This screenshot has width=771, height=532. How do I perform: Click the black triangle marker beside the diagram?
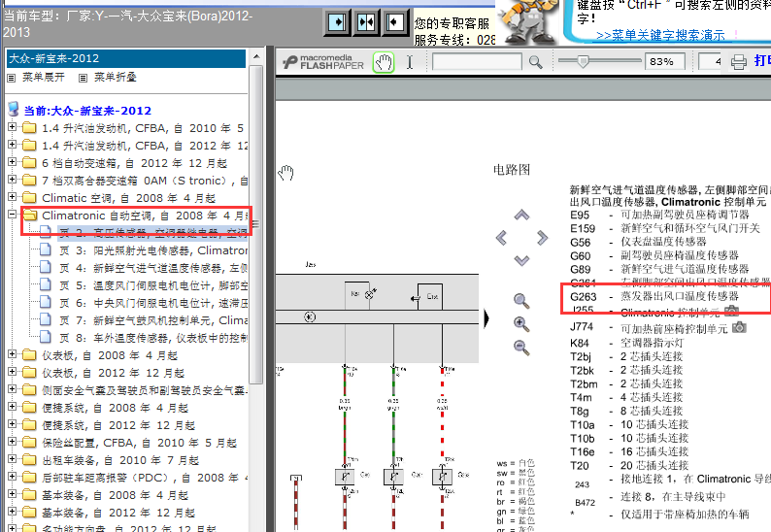coord(486,318)
